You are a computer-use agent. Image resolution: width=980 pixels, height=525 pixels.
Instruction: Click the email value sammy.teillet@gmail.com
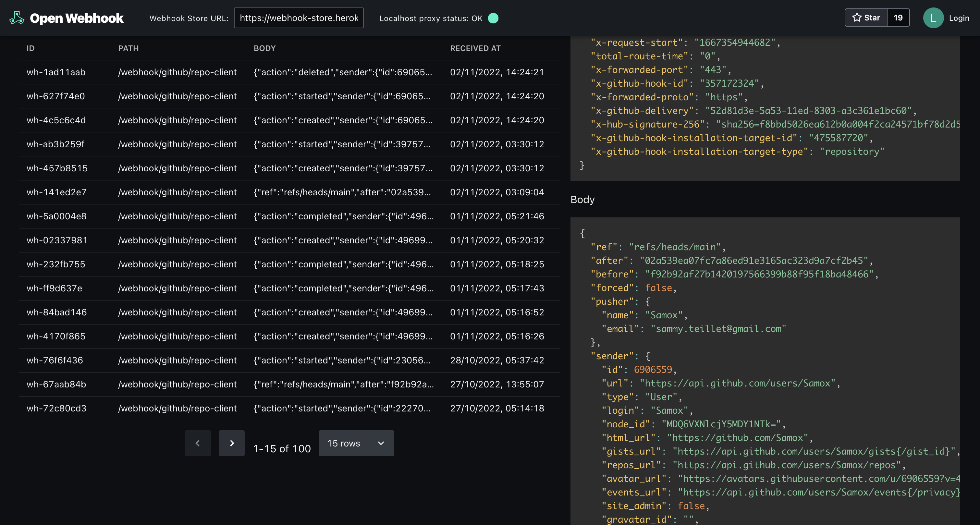coord(718,329)
